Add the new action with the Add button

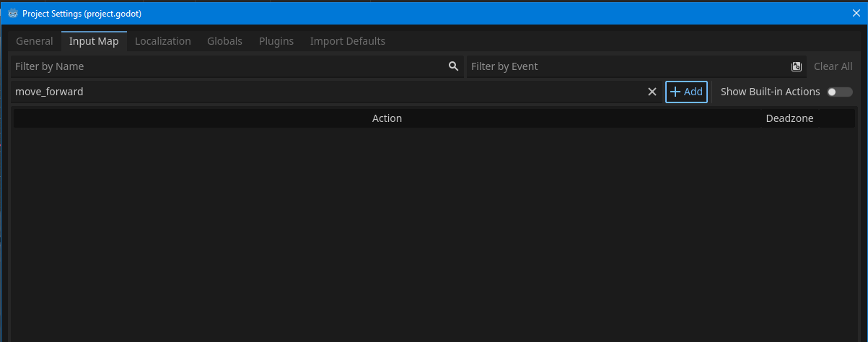point(686,92)
